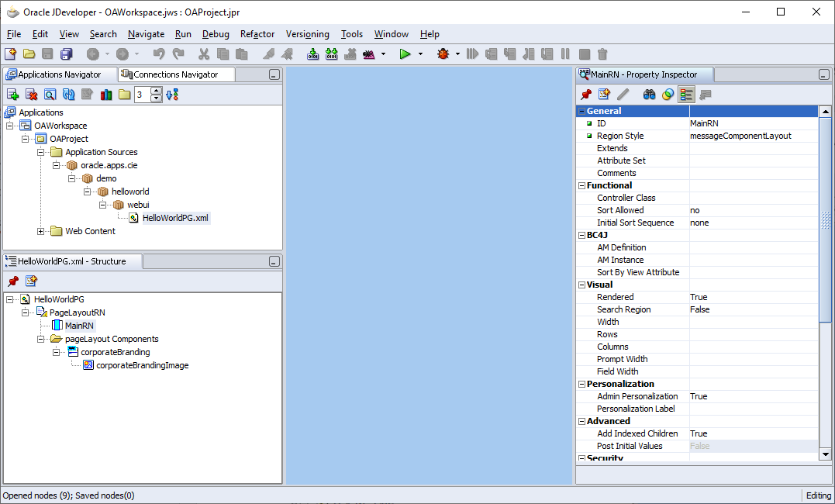835x504 pixels.
Task: Click the Open folder toolbar icon
Action: 29,54
